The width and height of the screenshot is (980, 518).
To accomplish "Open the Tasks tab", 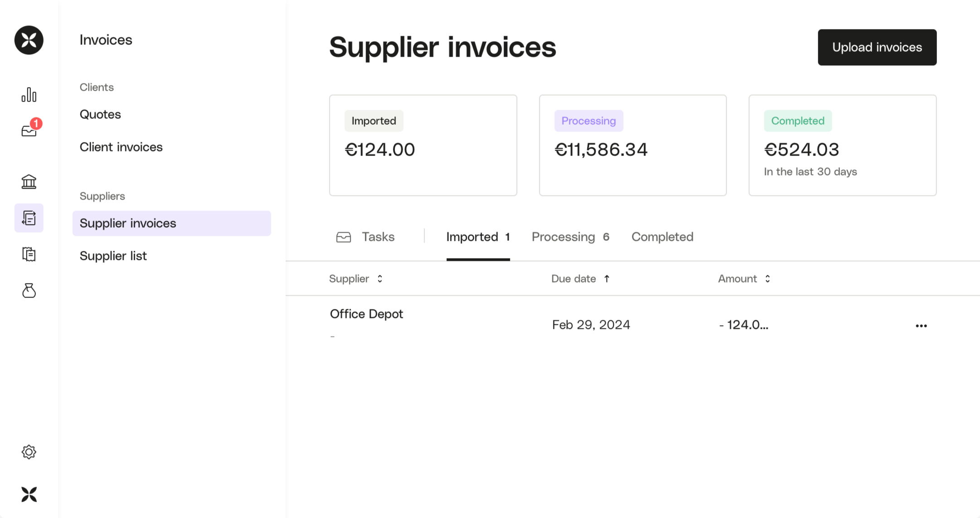I will [366, 237].
